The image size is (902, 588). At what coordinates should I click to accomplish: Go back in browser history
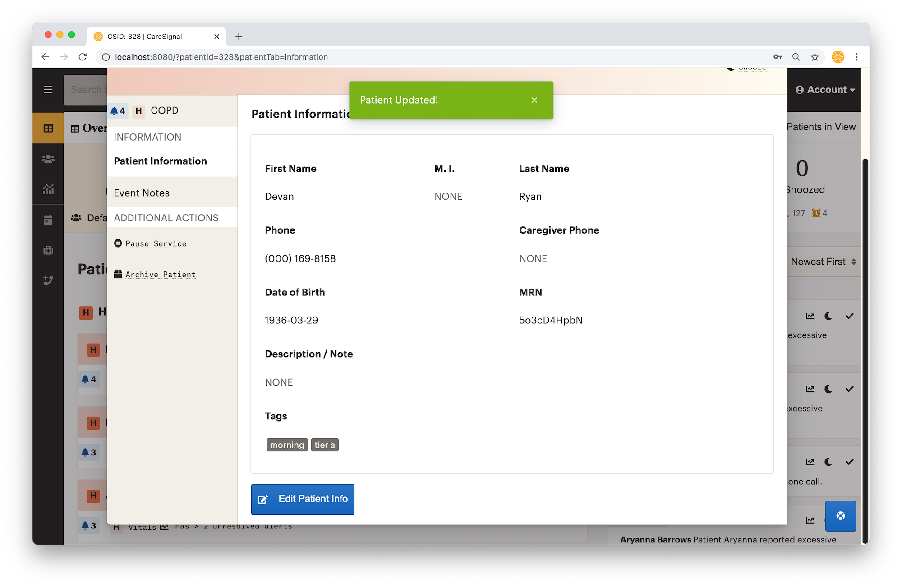pyautogui.click(x=45, y=57)
